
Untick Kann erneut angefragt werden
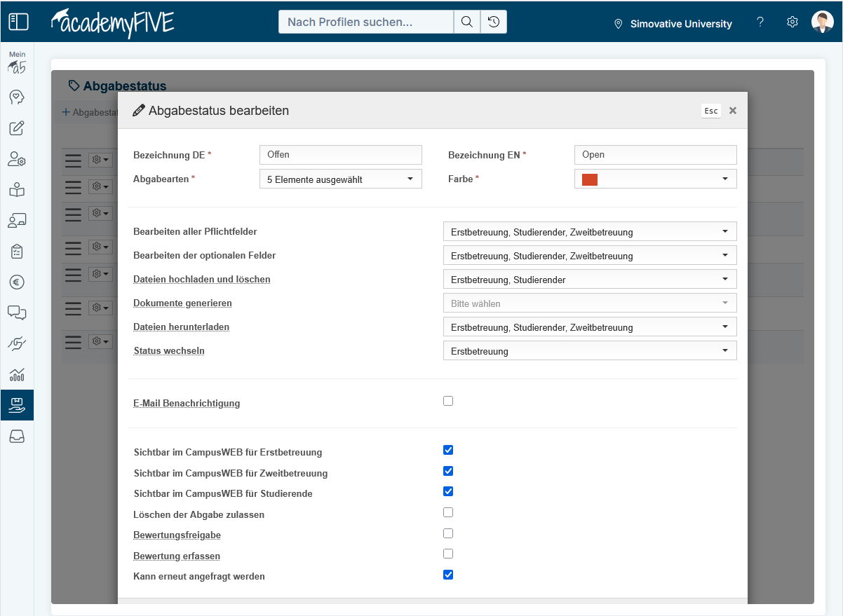point(448,575)
